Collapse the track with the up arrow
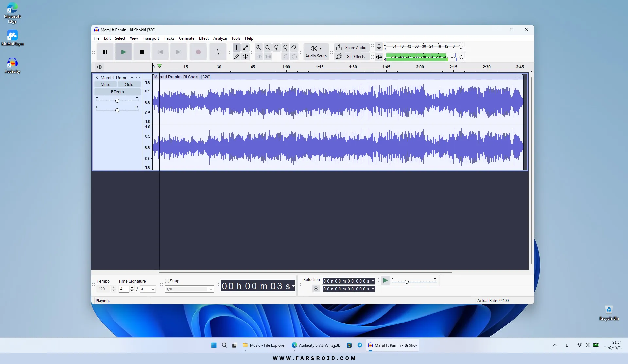The image size is (628, 364). coord(132,78)
